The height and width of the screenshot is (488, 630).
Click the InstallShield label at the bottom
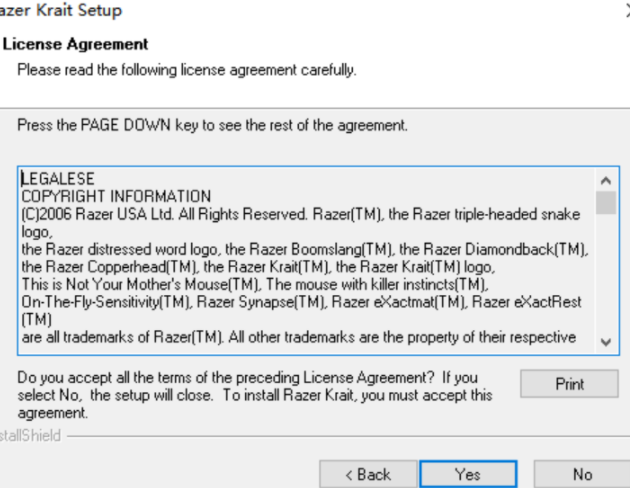click(x=30, y=436)
